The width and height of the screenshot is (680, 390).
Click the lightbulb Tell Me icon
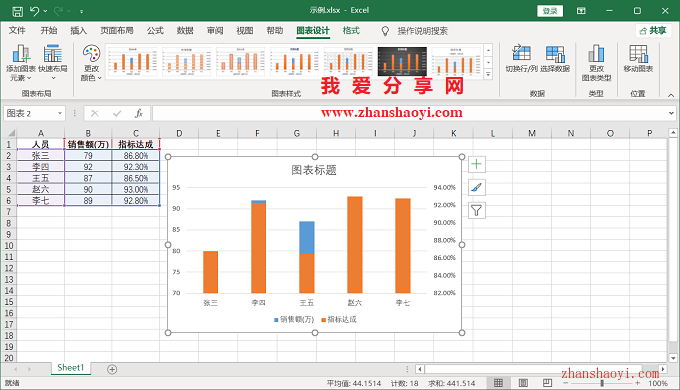[385, 31]
